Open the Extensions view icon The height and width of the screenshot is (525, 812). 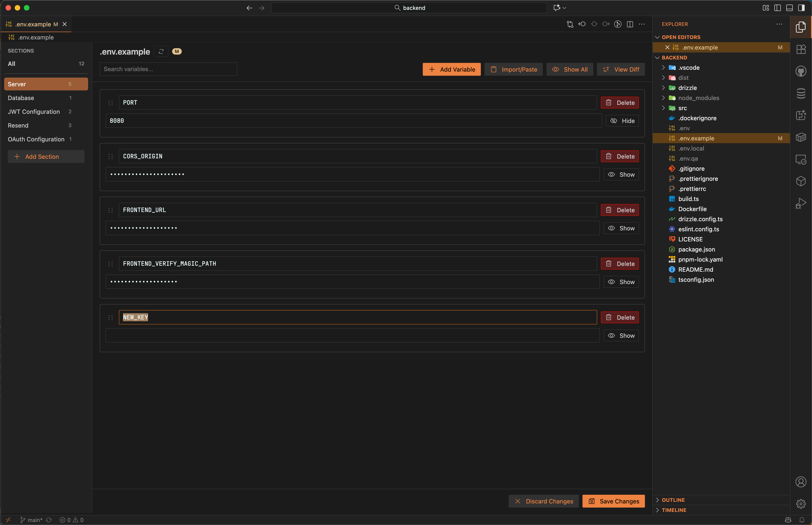point(800,49)
